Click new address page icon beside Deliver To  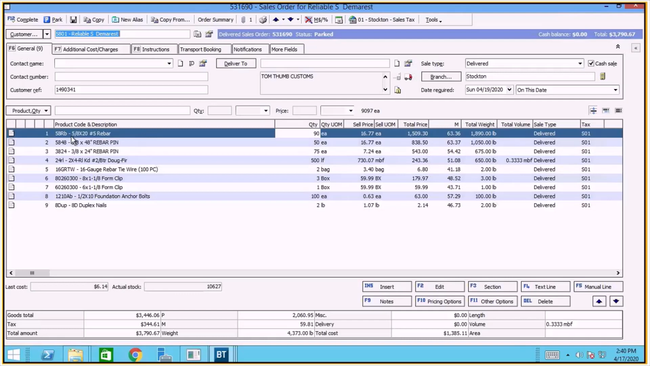point(397,63)
